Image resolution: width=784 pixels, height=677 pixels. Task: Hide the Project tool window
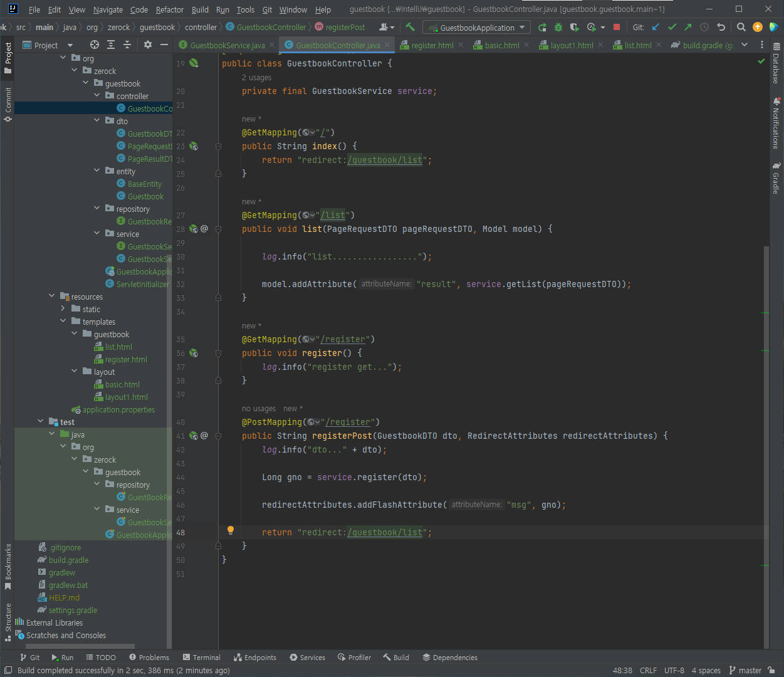(164, 45)
